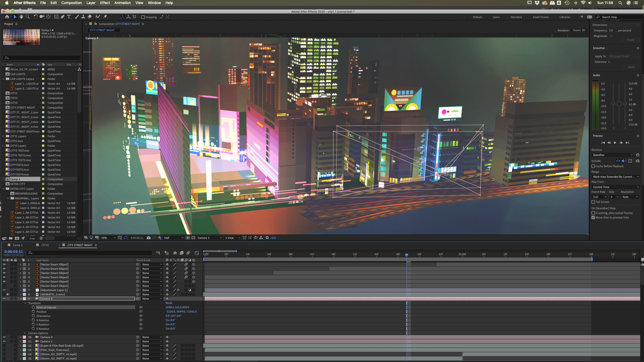The height and width of the screenshot is (362, 644).
Task: Open the Composition menu
Action: [x=71, y=3]
